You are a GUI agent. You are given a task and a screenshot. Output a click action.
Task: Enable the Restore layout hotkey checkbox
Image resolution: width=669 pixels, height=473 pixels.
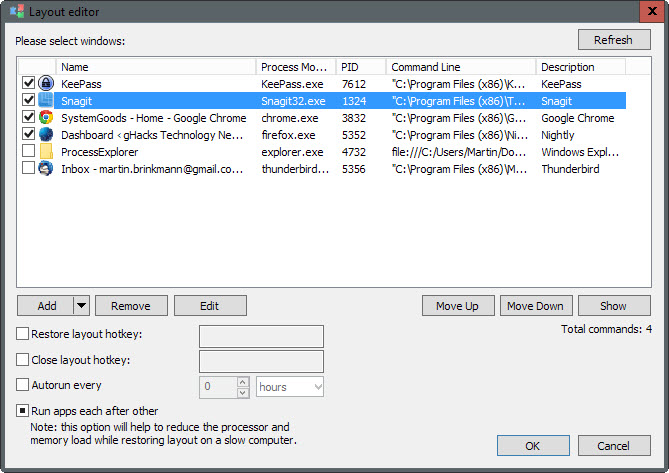22,334
